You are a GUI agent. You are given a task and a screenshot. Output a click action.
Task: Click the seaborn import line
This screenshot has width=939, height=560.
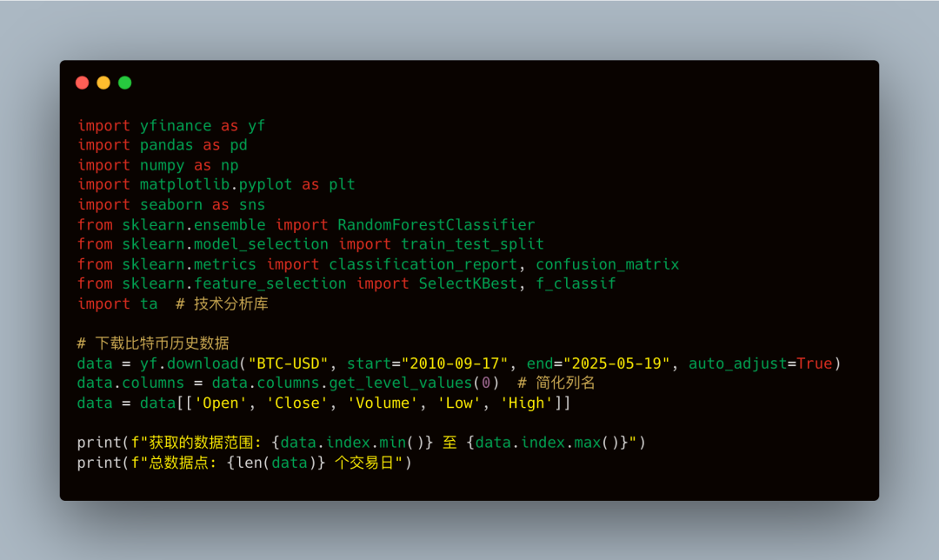[x=171, y=205]
